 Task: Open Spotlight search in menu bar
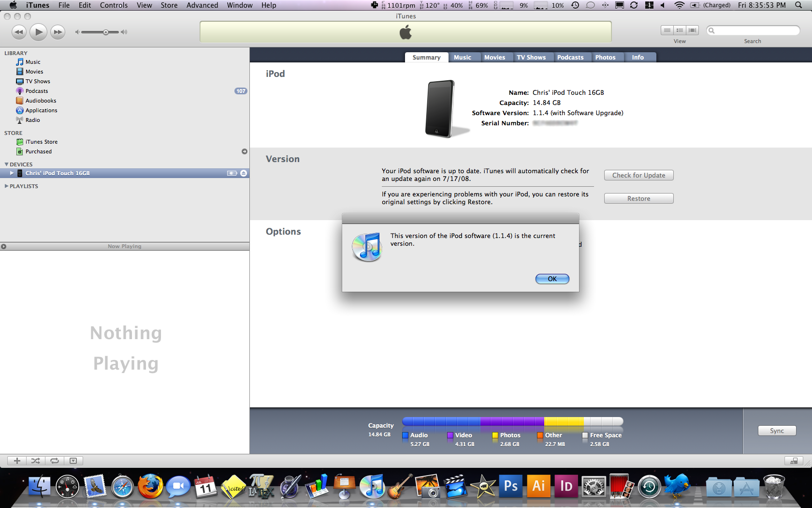[x=798, y=5]
